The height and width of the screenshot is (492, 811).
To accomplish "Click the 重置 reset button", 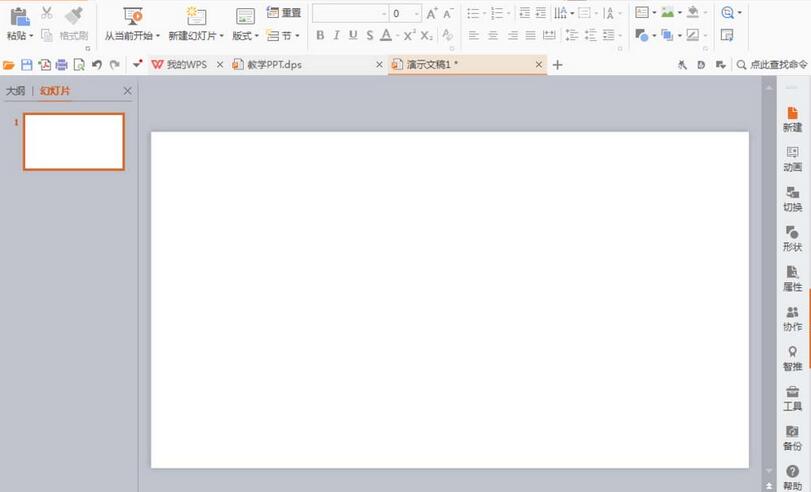I will [x=284, y=12].
